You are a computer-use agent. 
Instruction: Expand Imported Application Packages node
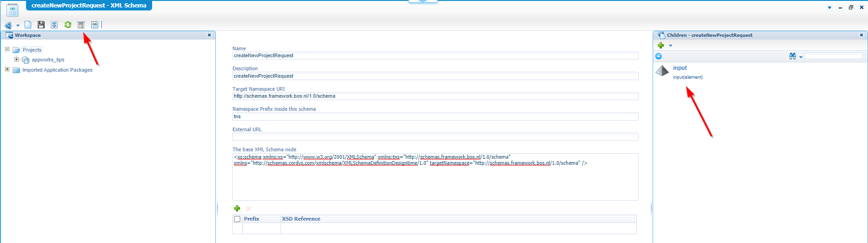click(x=7, y=69)
